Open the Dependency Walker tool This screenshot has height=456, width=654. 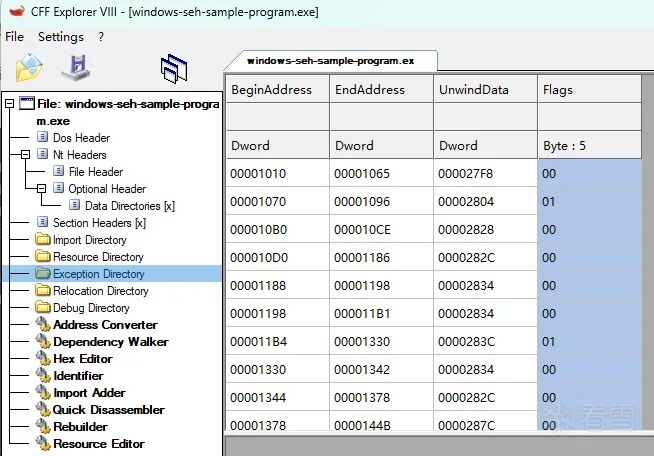[x=111, y=342]
